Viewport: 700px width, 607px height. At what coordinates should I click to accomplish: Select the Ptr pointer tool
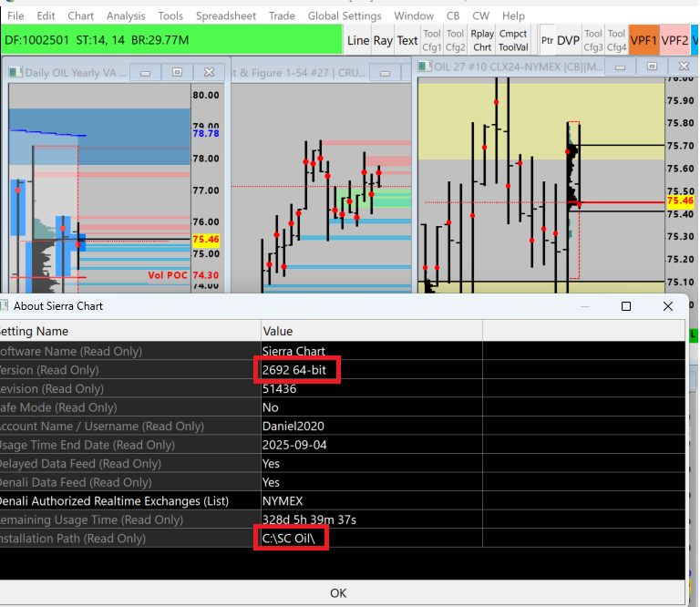(547, 41)
